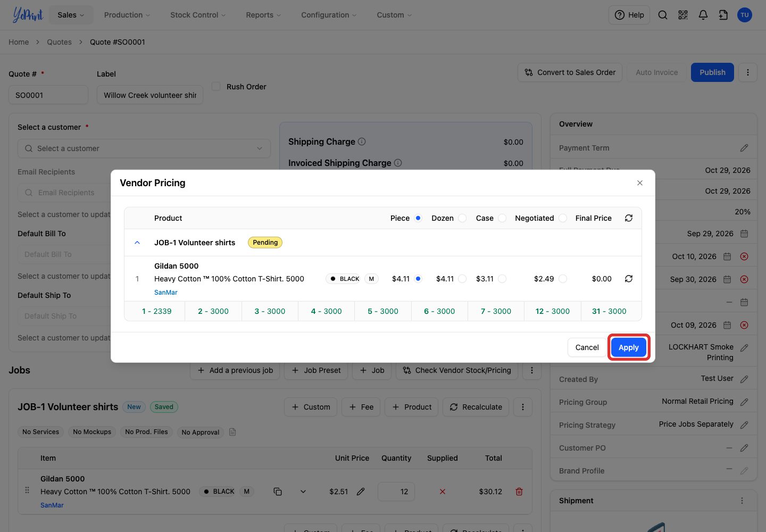766x532 pixels.
Task: Open the Shipment panel options menu
Action: pyautogui.click(x=742, y=501)
